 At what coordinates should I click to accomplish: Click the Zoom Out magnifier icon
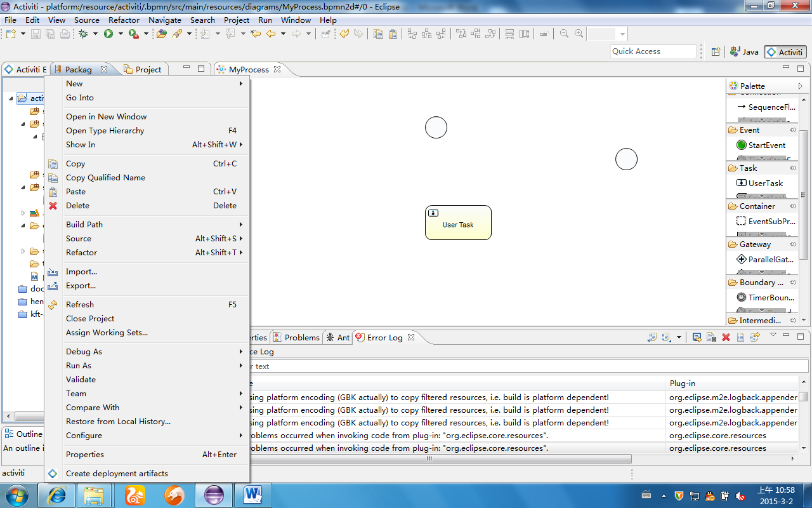point(564,34)
